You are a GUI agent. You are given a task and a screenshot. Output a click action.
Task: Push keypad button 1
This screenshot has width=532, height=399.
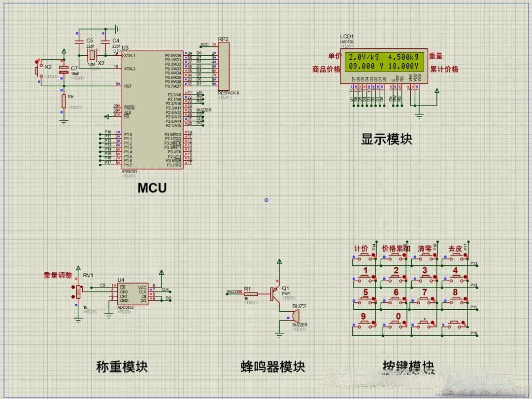pyautogui.click(x=365, y=278)
